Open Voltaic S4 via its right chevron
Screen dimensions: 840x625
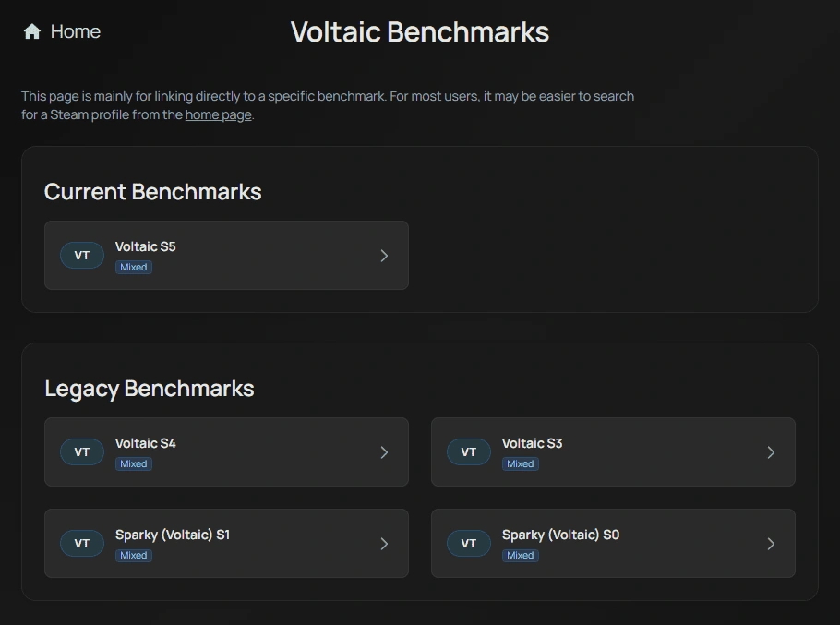point(385,452)
